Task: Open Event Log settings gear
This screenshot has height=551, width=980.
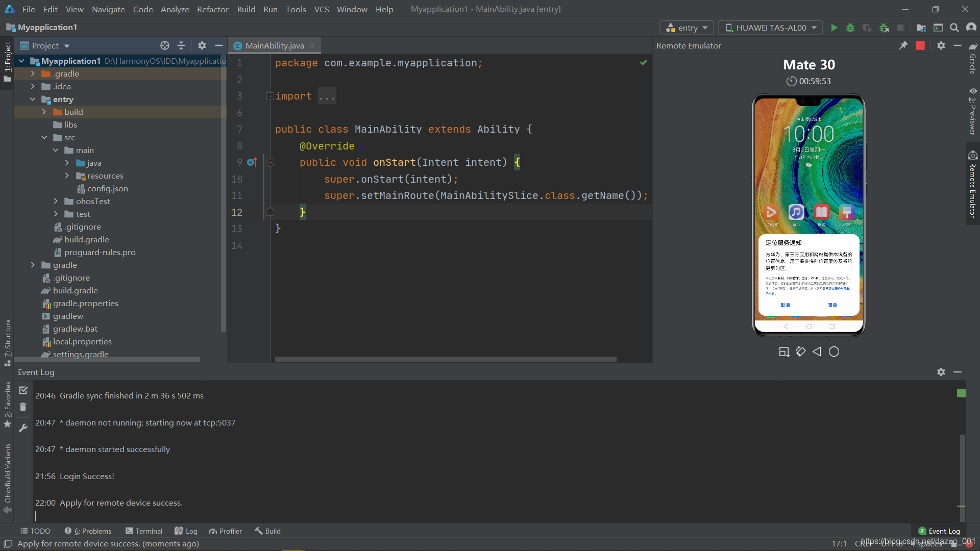Action: pos(941,372)
